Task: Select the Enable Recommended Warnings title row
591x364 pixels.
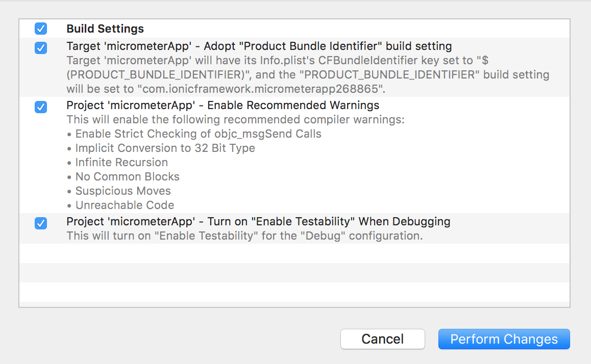Action: coord(223,106)
